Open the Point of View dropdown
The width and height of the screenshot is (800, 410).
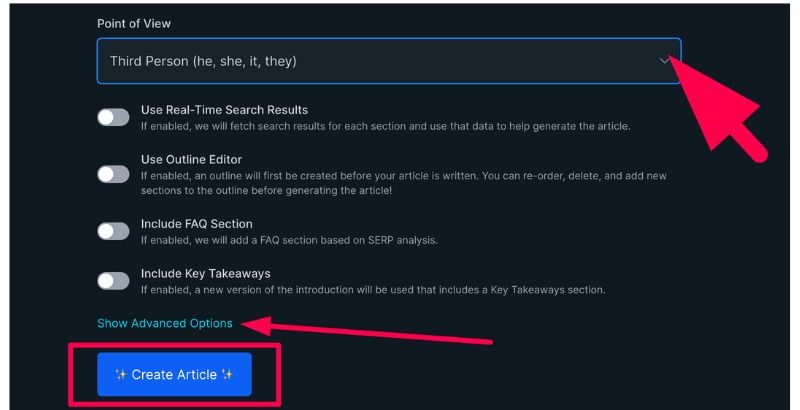click(x=388, y=61)
